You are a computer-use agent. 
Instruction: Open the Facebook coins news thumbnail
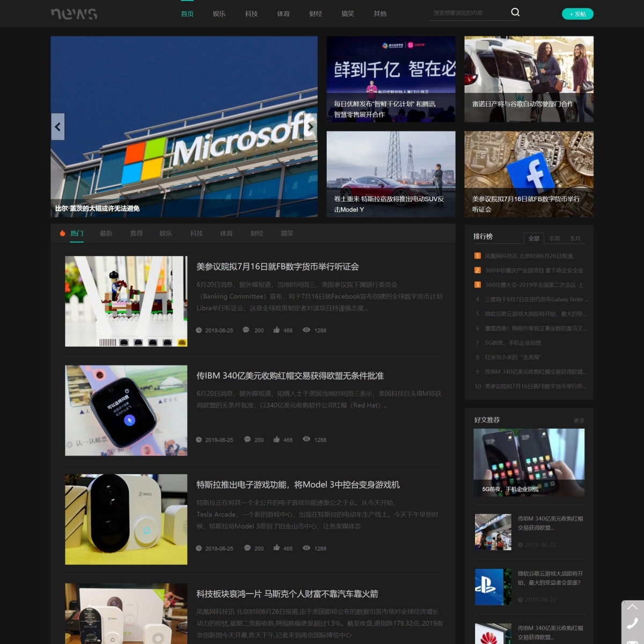coord(529,174)
